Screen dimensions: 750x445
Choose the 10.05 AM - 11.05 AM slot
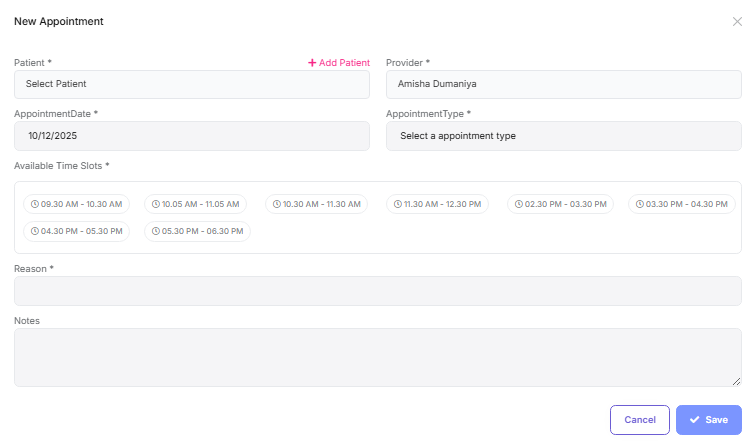point(195,204)
